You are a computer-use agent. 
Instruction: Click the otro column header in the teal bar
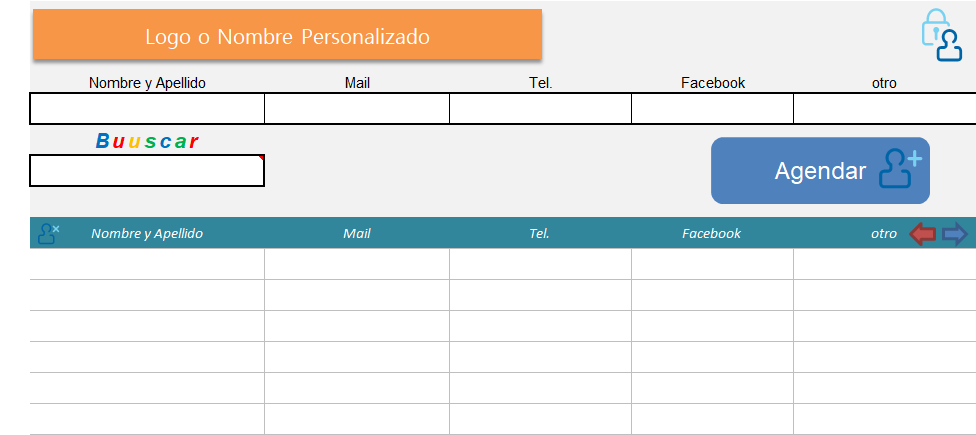(x=884, y=233)
